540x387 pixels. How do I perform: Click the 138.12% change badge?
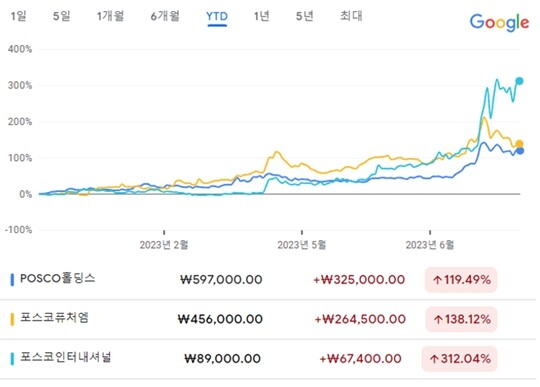pyautogui.click(x=461, y=320)
